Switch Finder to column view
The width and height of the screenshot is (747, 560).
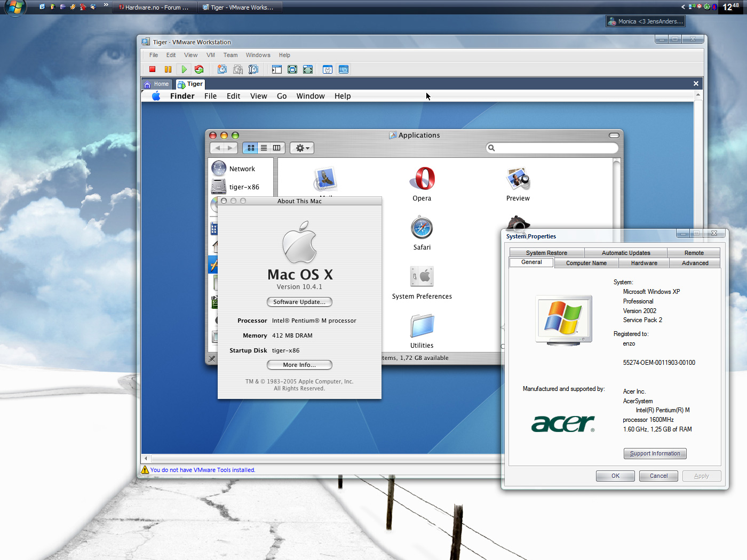tap(276, 148)
